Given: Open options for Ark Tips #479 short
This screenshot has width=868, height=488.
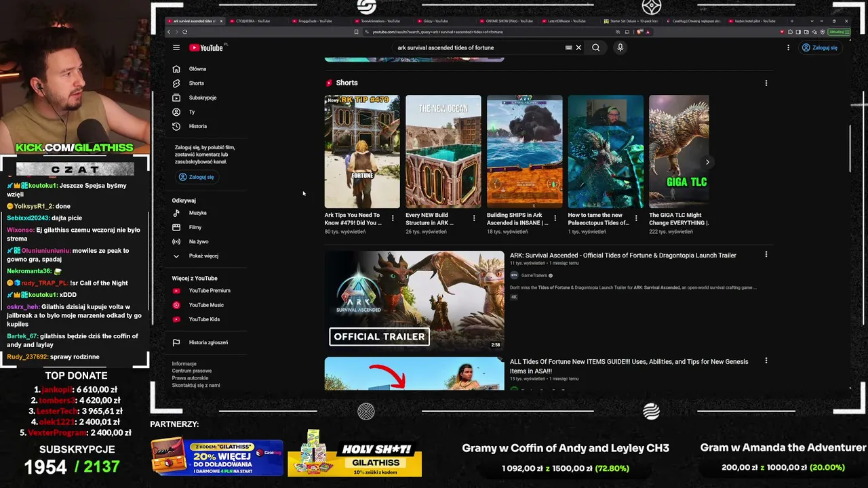Looking at the screenshot, I should pos(393,218).
